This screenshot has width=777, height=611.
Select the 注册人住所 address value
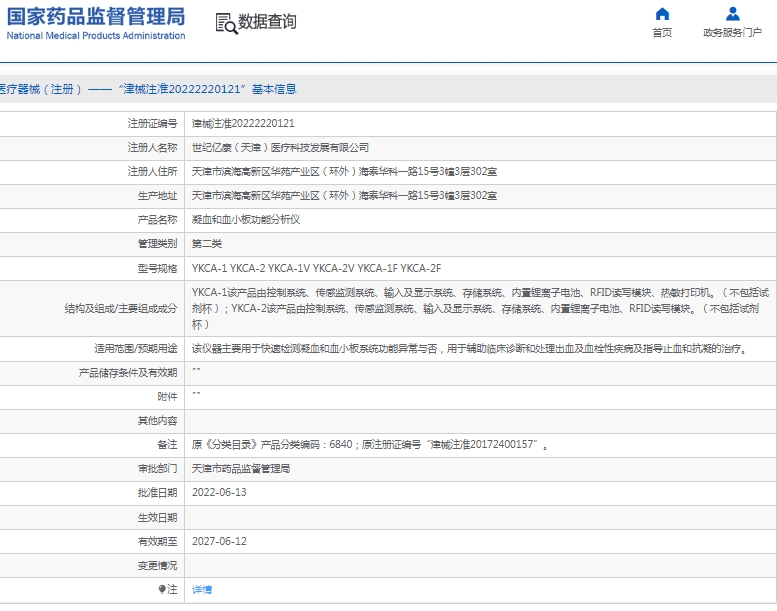344,171
